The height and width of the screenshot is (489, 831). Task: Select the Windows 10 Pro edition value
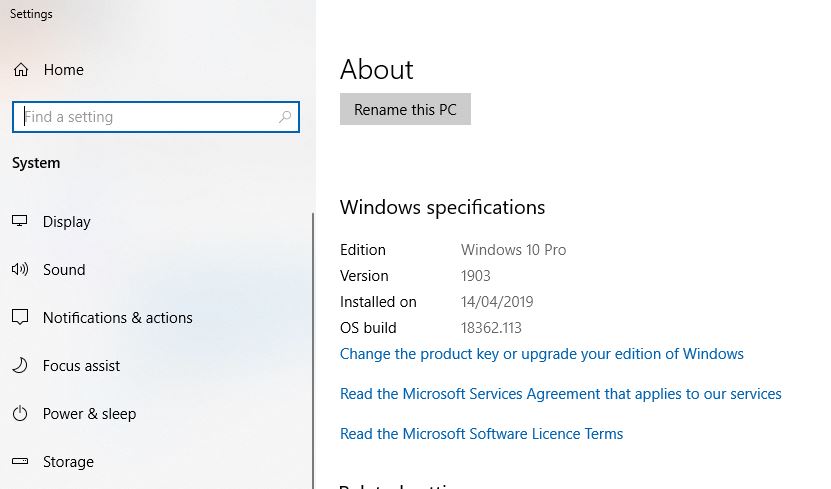pyautogui.click(x=514, y=250)
